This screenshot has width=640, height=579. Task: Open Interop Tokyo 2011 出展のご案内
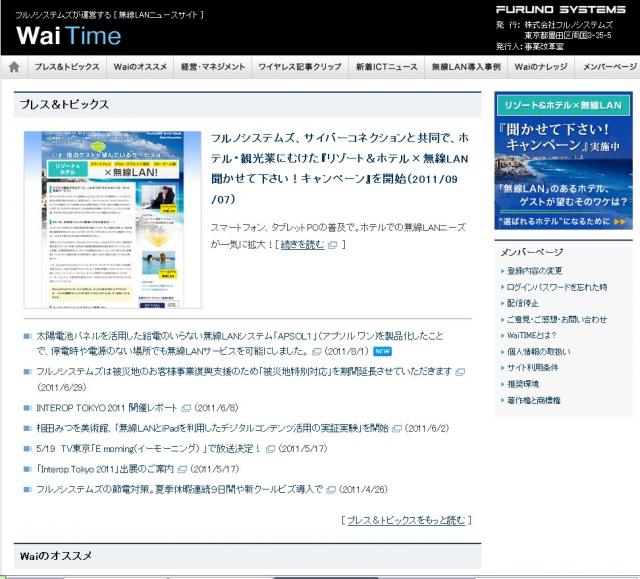(x=105, y=469)
